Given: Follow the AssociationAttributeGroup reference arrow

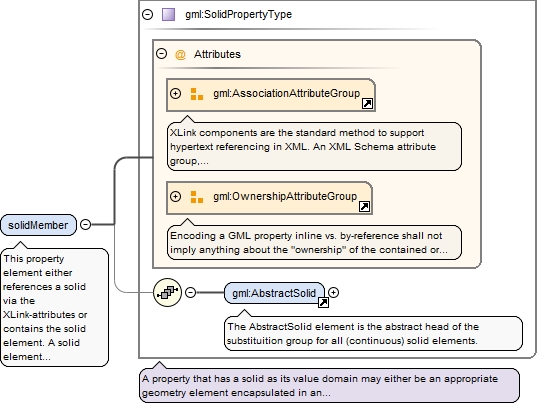Looking at the screenshot, I should click(x=367, y=103).
